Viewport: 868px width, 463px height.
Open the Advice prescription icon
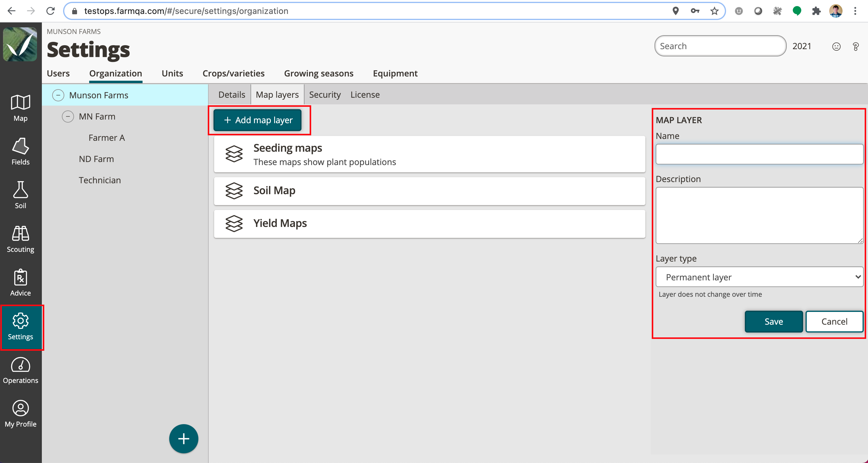pyautogui.click(x=21, y=277)
